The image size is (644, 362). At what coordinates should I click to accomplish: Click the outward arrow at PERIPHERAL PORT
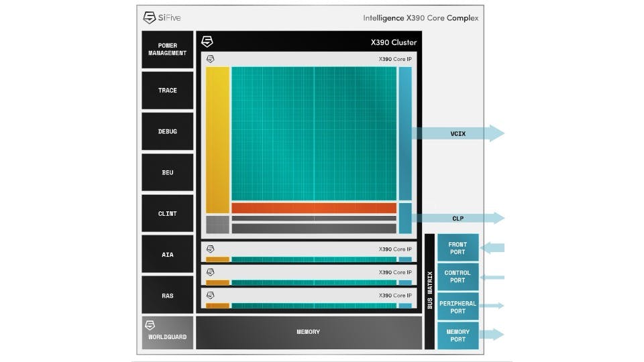(491, 306)
